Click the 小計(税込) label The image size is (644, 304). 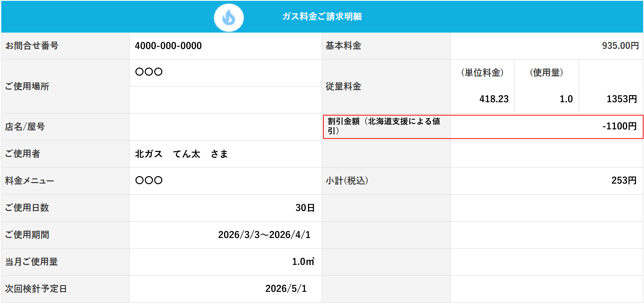346,181
